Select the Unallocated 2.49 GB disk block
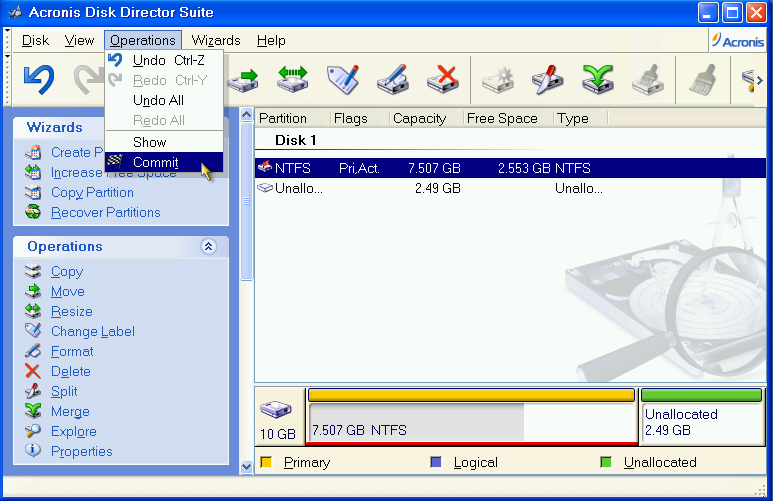Viewport: 773px width, 501px height. tap(701, 417)
